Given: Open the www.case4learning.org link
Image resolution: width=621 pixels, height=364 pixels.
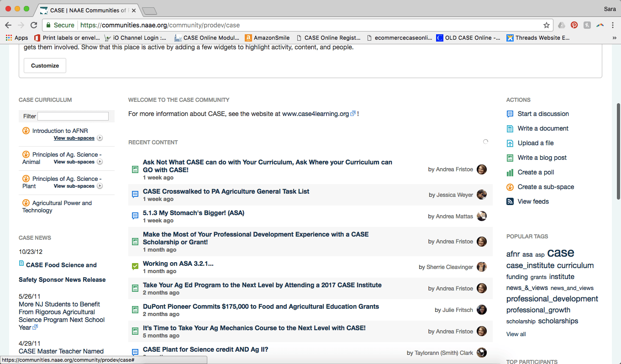Looking at the screenshot, I should [316, 114].
